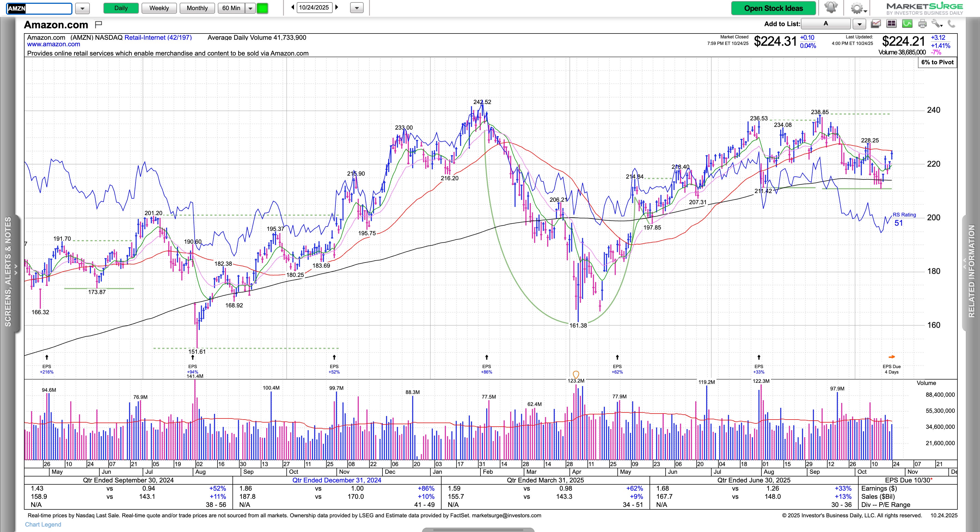Open the multi-panel grid view icon

(x=891, y=24)
